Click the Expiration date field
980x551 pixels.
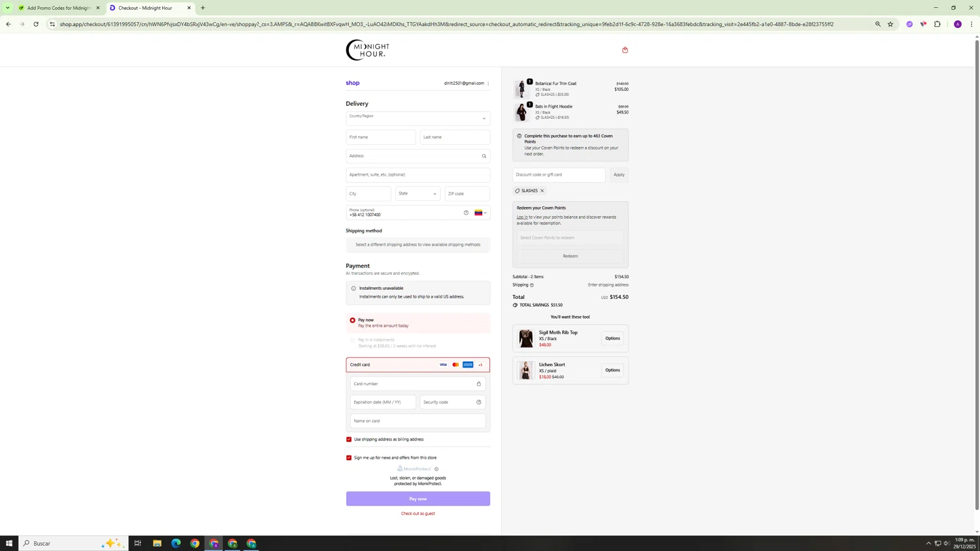383,402
